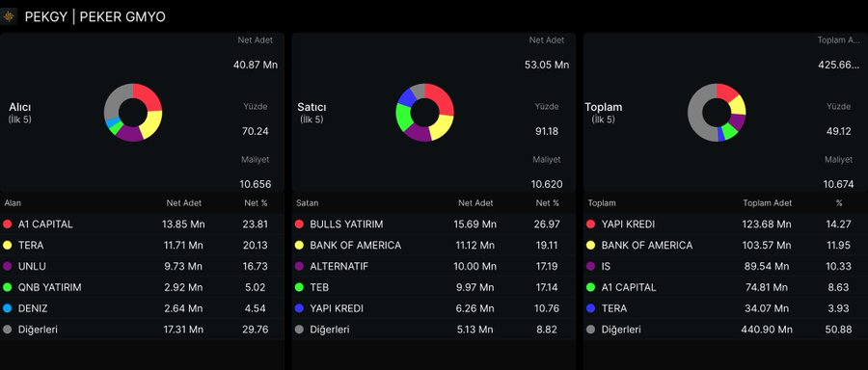Click the ALTERNATIF seller row
This screenshot has width=868, height=370.
434,267
